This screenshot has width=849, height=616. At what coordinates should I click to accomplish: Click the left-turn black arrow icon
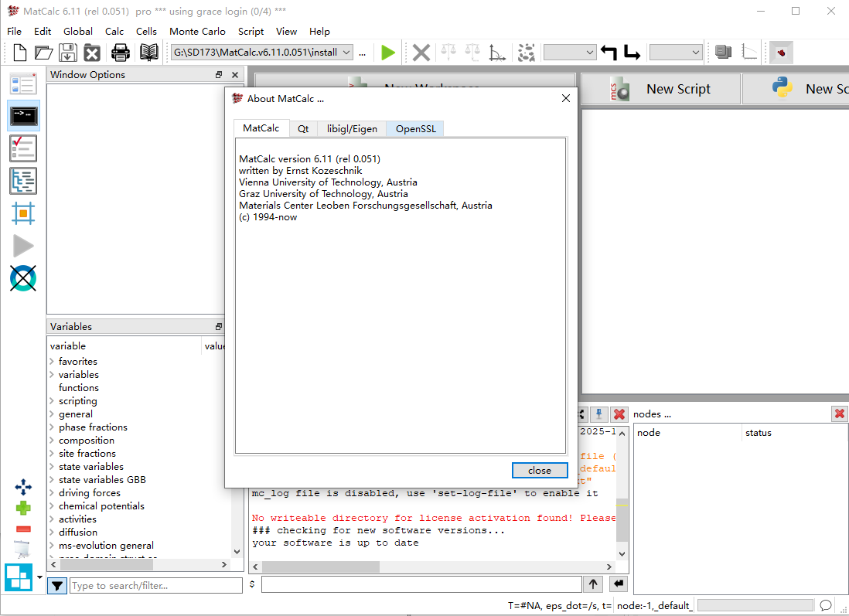[609, 53]
